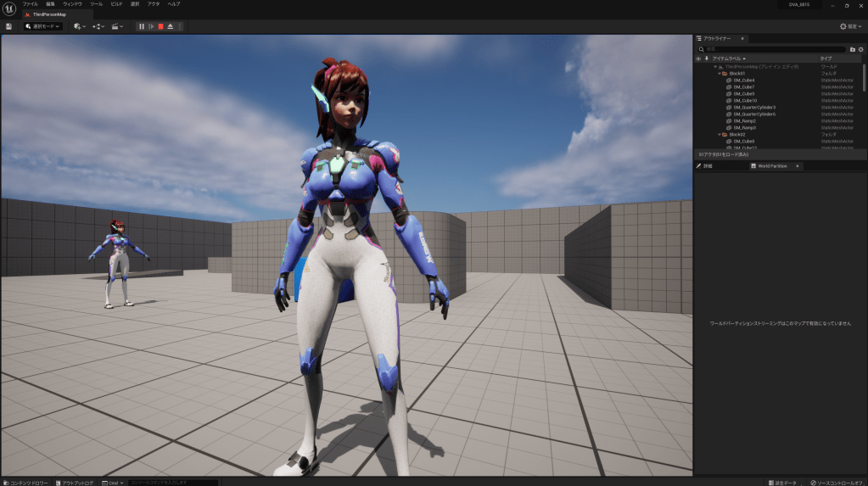Stop play session with the red square
Viewport: 868px width, 486px height.
[x=160, y=26]
